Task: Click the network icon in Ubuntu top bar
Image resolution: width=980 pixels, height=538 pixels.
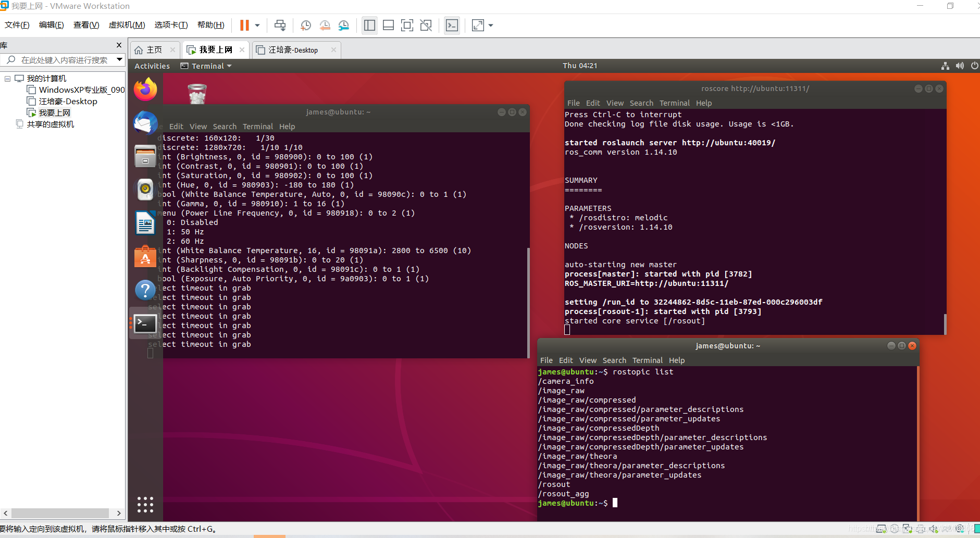Action: (945, 66)
